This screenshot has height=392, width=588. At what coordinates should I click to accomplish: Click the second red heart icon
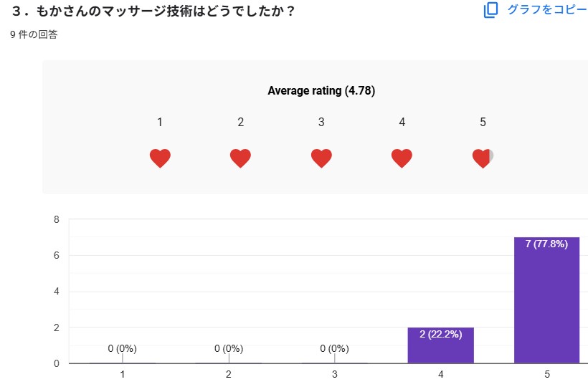(241, 158)
